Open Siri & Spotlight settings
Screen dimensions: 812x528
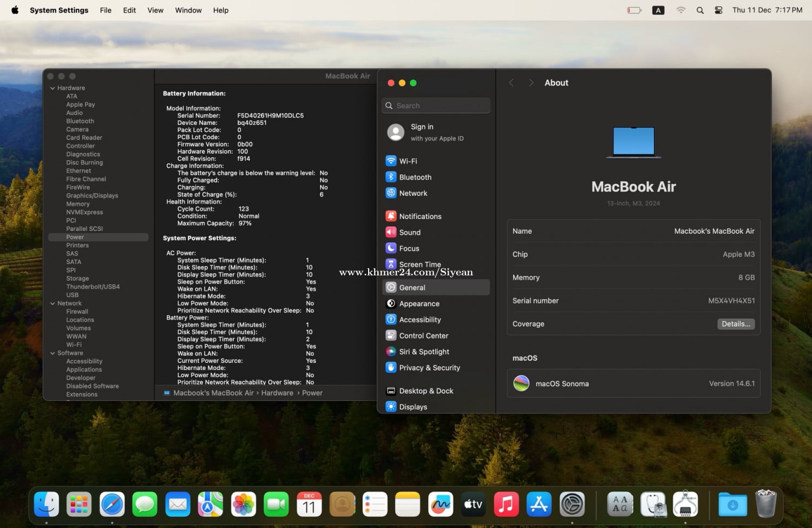pyautogui.click(x=424, y=352)
